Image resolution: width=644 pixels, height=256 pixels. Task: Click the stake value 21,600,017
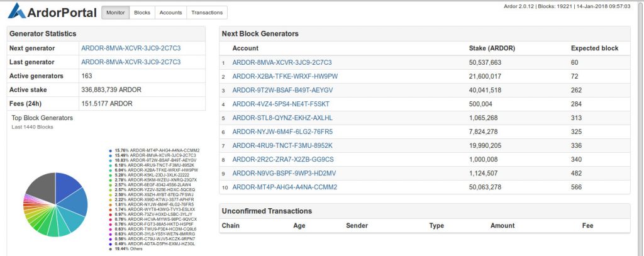point(485,77)
